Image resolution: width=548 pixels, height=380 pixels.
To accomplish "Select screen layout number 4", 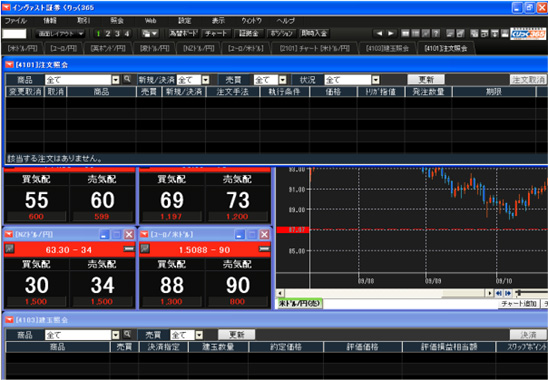I will tap(127, 34).
